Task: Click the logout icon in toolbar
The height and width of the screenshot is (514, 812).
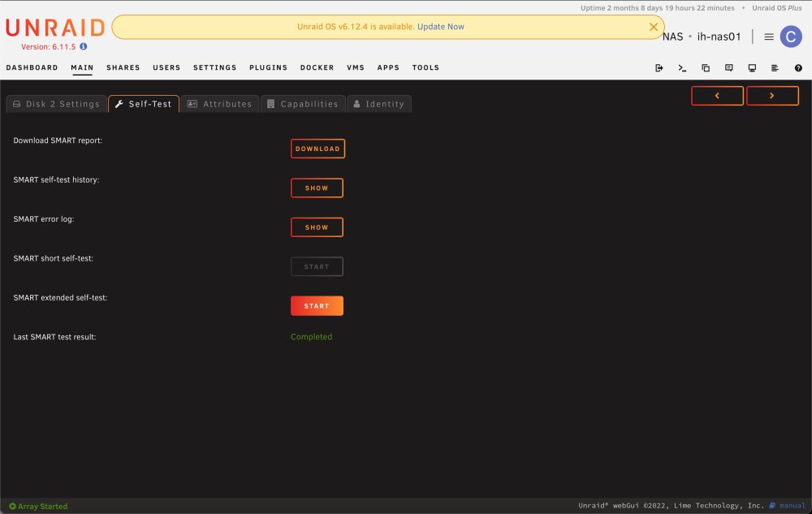Action: point(659,68)
